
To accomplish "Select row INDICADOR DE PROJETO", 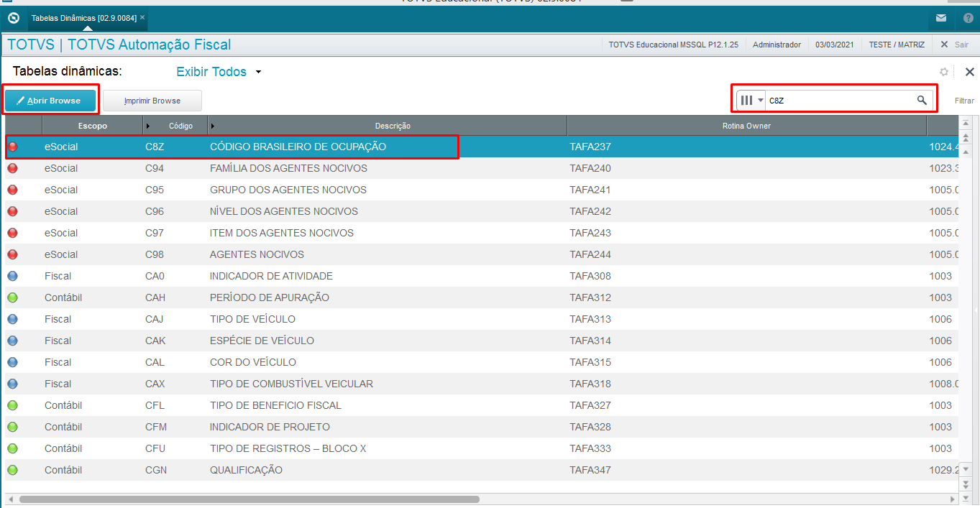I will point(482,427).
